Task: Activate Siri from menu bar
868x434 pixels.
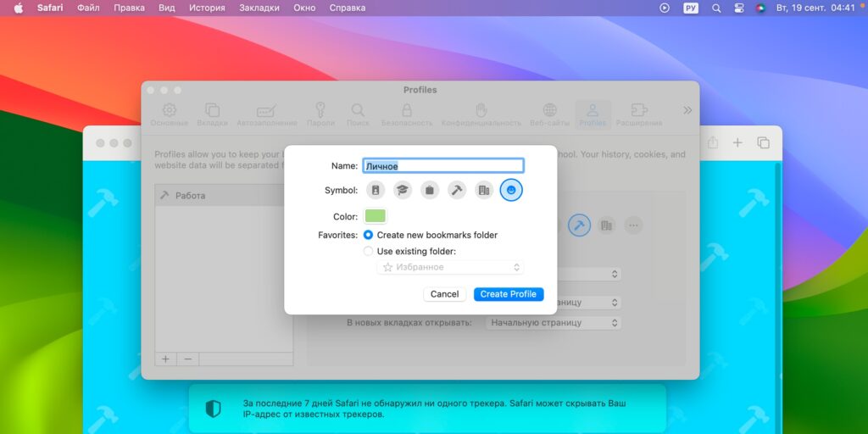Action: tap(760, 8)
